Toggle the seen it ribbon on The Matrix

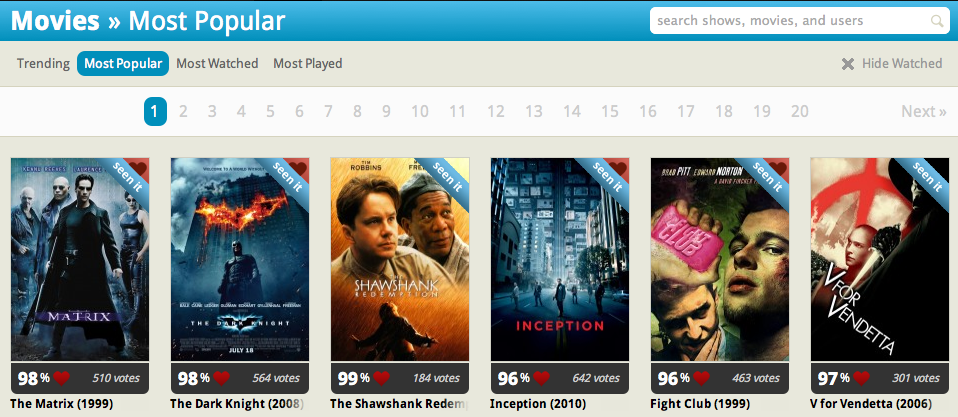[128, 178]
